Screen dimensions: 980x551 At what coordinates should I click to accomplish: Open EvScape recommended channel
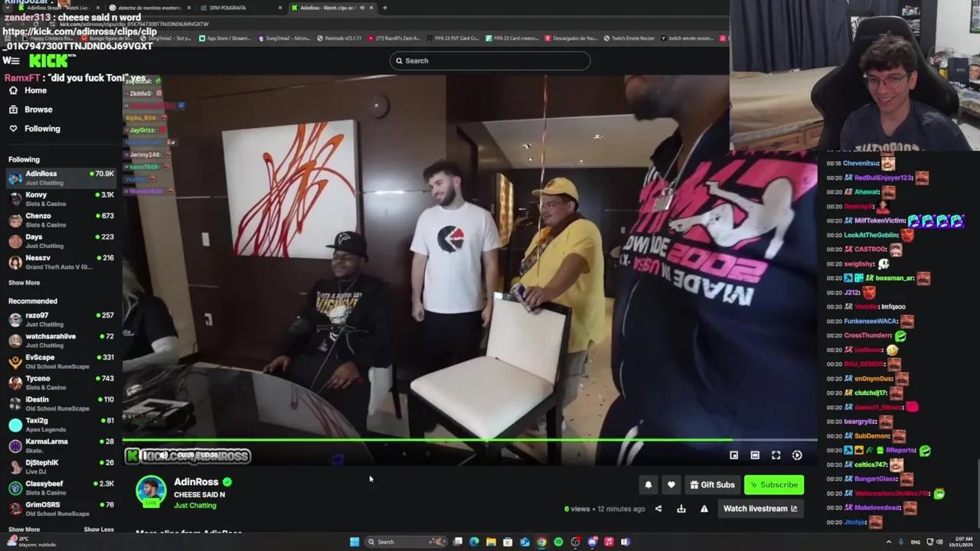point(61,361)
